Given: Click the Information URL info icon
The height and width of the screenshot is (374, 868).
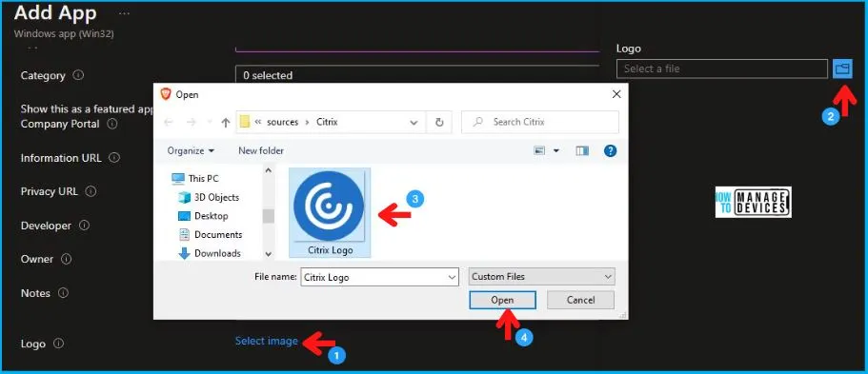Looking at the screenshot, I should (x=114, y=158).
